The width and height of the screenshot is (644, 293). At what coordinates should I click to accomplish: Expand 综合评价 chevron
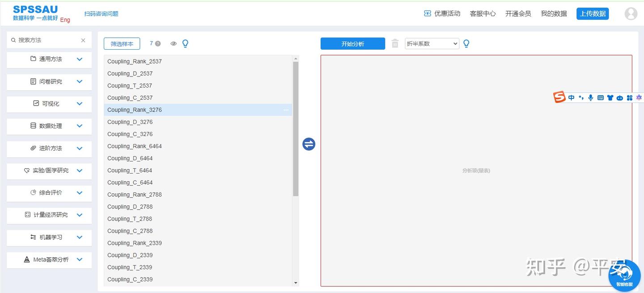[x=80, y=193]
